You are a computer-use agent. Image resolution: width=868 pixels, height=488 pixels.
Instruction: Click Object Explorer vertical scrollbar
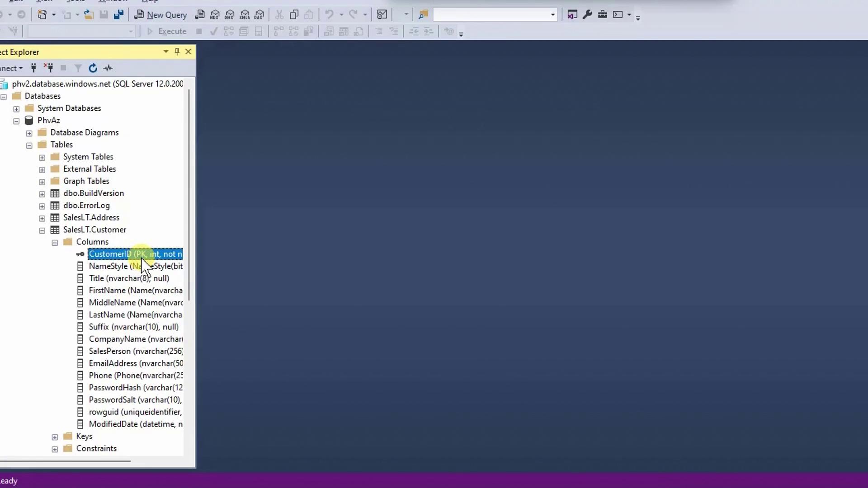tap(189, 194)
